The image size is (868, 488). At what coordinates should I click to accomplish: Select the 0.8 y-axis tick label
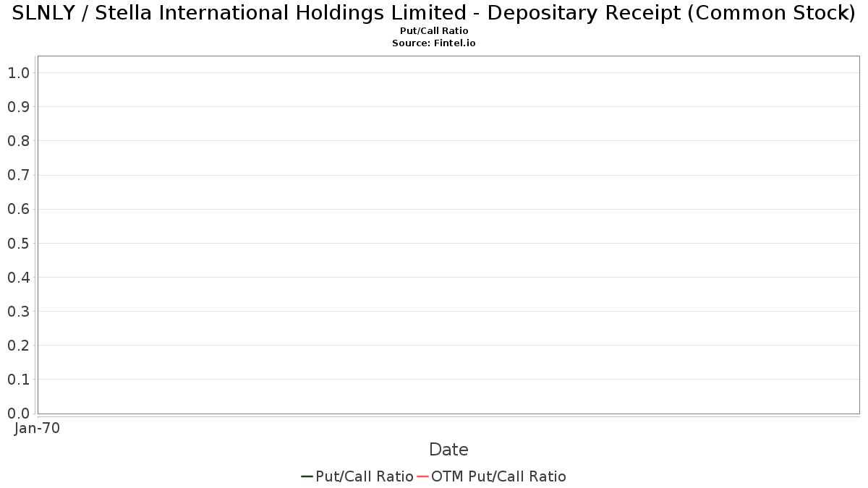tap(18, 141)
